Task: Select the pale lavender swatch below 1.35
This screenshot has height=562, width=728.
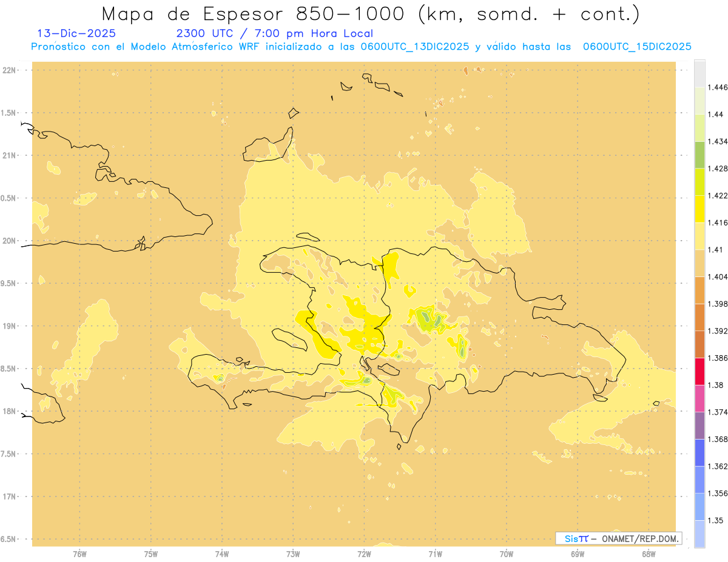Action: coord(699,534)
